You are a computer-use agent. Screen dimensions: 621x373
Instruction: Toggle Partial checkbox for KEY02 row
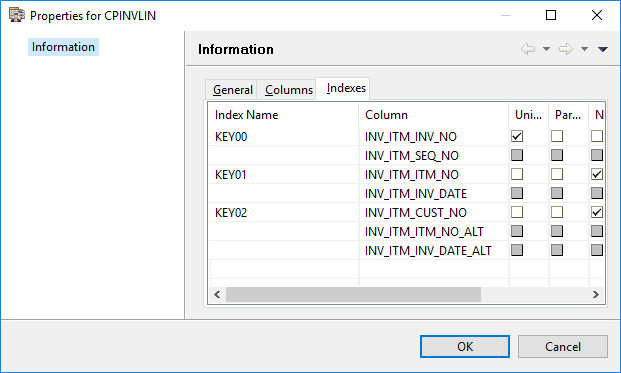click(557, 212)
